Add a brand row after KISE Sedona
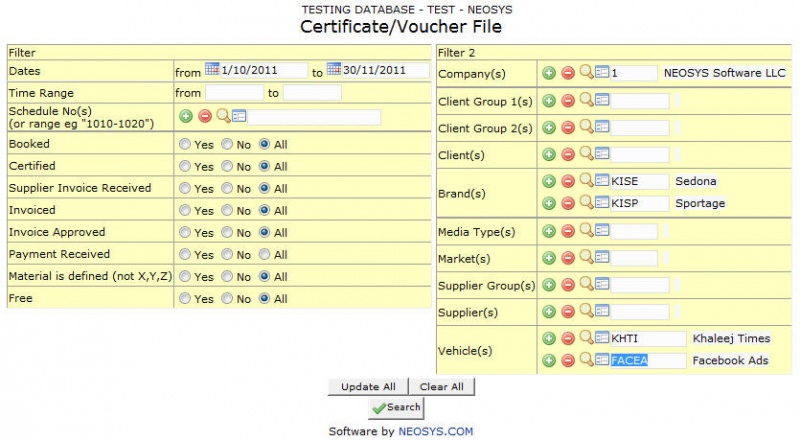Screen dimensions: 800x441 tap(549, 181)
